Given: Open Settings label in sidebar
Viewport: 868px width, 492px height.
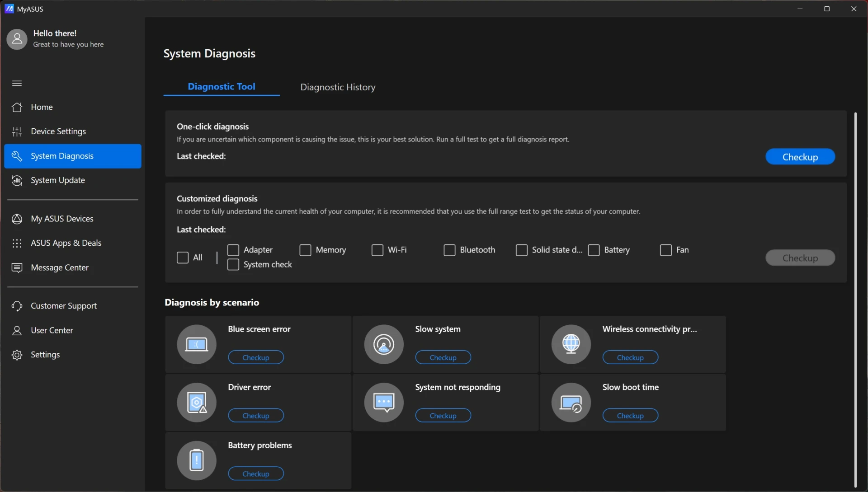Looking at the screenshot, I should pos(45,355).
